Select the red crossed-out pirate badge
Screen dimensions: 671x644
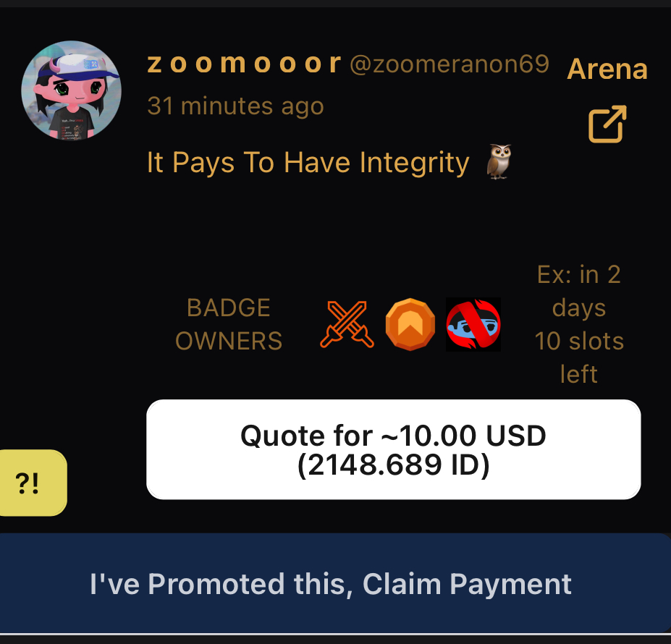click(473, 324)
